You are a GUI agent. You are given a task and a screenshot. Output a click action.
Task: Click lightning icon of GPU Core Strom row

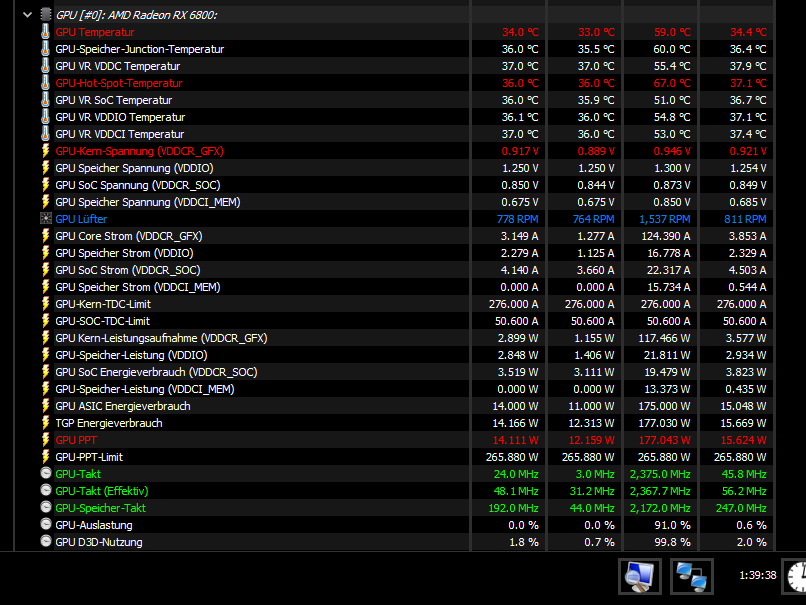45,235
